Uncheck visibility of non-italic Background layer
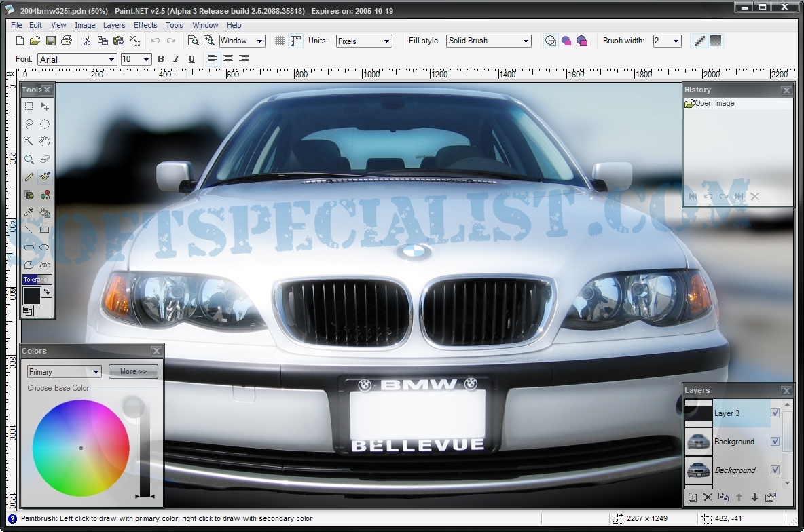 775,441
